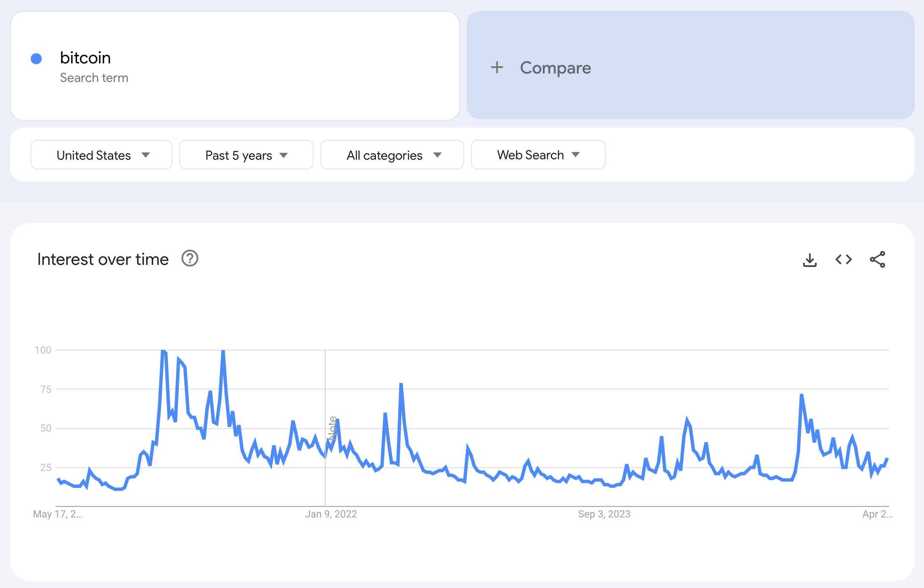Click the Sep 3, 2023 axis label
Screen dimensions: 924x588
point(604,514)
